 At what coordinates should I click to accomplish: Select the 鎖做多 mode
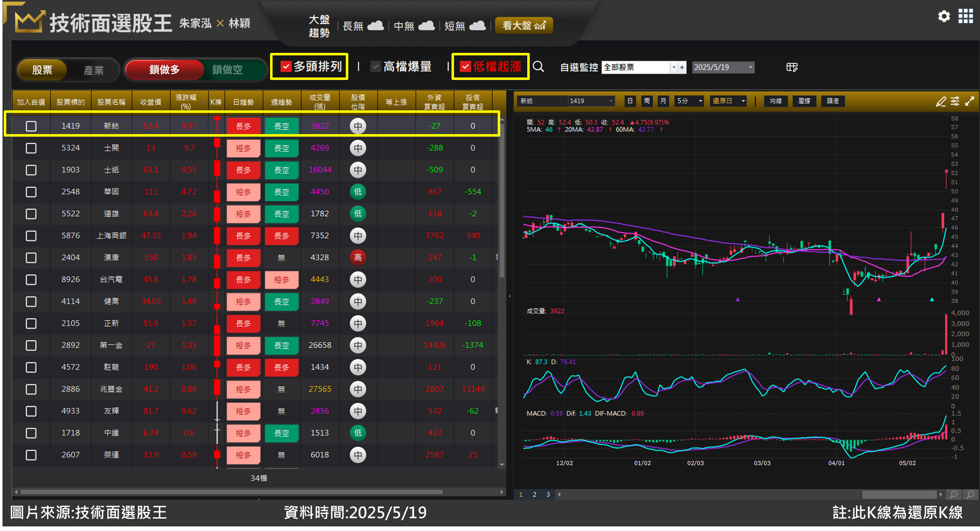tap(164, 70)
